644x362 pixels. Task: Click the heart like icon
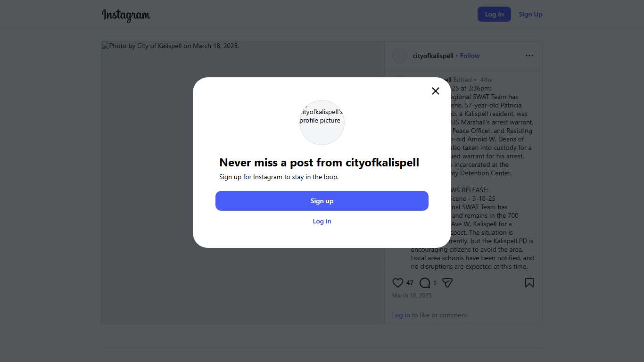pos(398,283)
